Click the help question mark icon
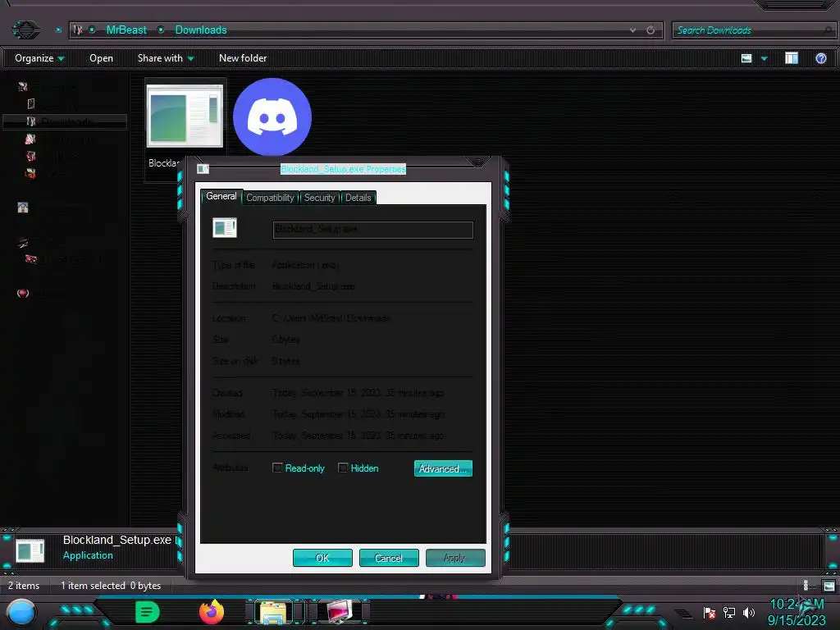 point(820,58)
